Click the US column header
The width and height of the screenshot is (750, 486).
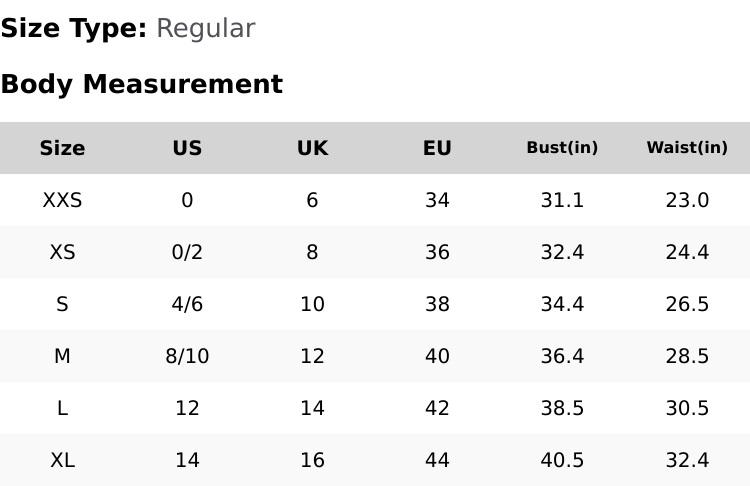coord(187,148)
